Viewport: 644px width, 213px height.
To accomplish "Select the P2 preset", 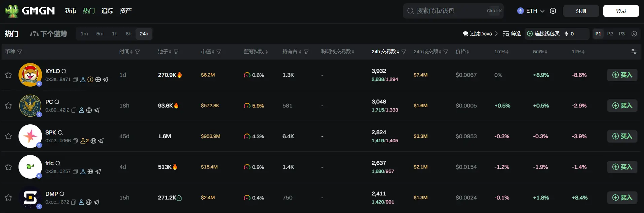I will pos(610,34).
